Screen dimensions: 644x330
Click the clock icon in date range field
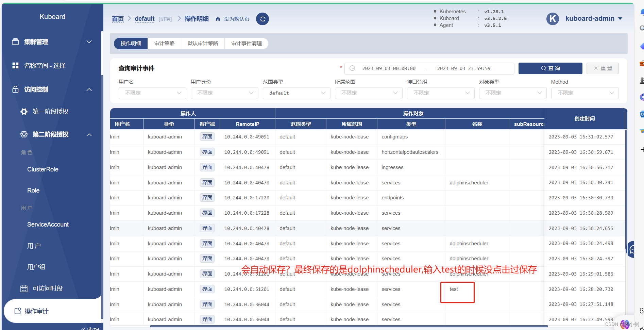point(352,68)
